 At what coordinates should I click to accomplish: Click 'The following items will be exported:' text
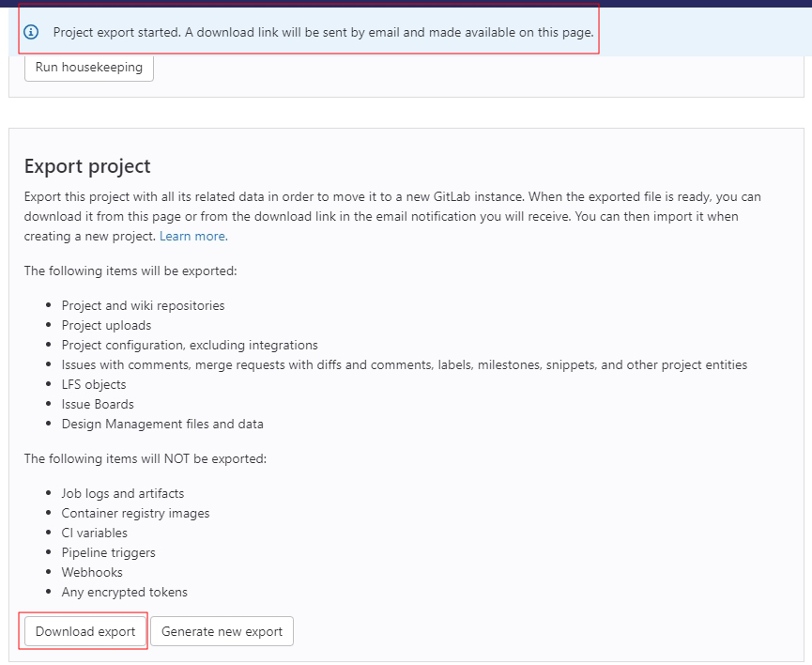click(x=130, y=271)
